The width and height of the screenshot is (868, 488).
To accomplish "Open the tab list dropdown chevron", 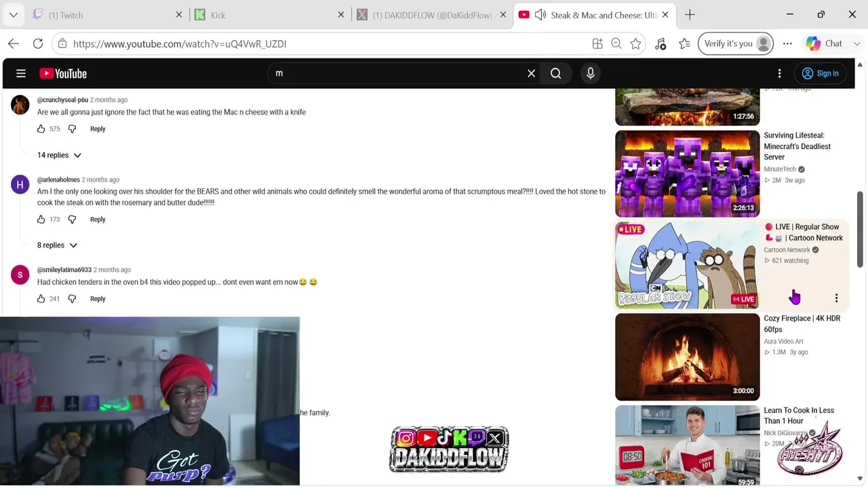I will tap(14, 15).
